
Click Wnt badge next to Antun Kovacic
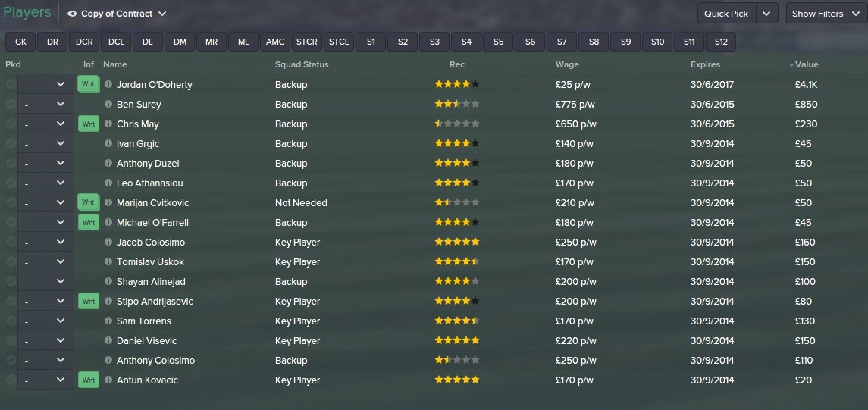point(89,380)
